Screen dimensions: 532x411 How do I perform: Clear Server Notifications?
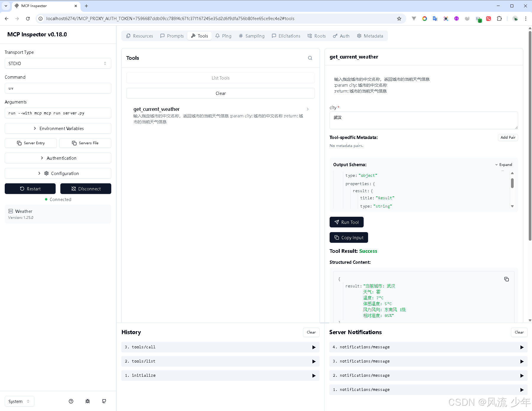[519, 333]
